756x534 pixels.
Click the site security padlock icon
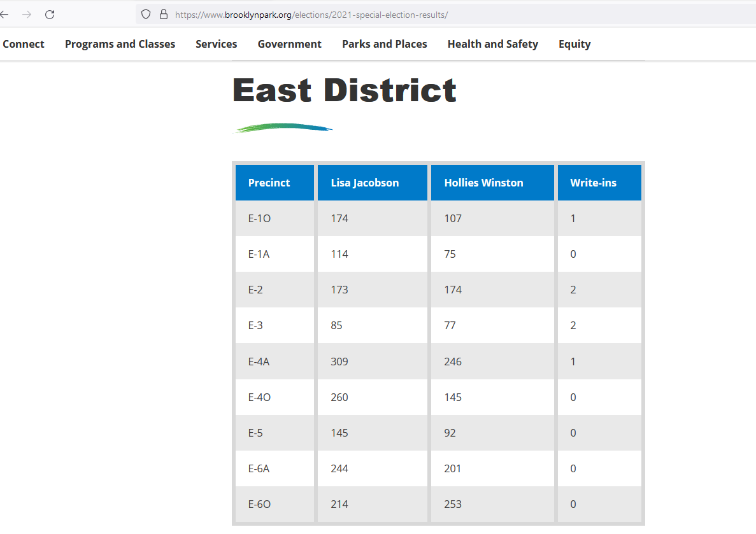point(164,15)
